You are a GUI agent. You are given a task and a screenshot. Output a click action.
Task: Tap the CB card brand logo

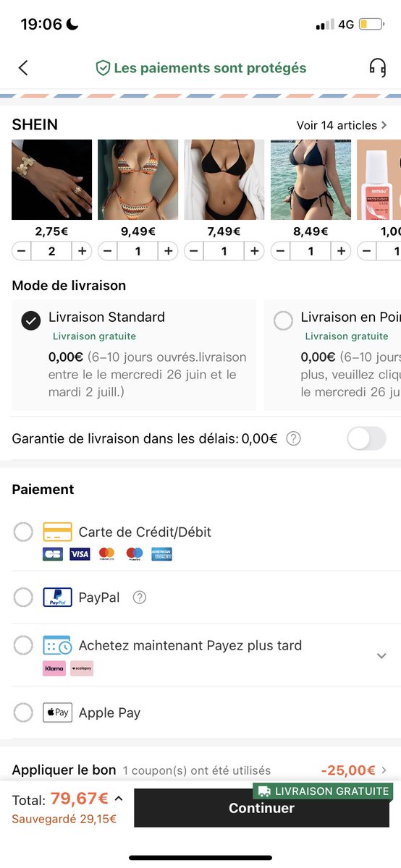[x=53, y=554]
